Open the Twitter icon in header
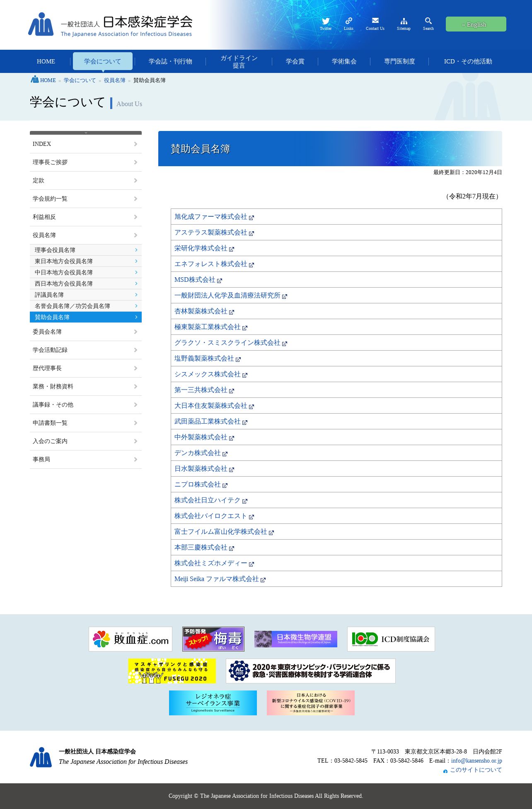The height and width of the screenshot is (809, 532). pos(326,21)
